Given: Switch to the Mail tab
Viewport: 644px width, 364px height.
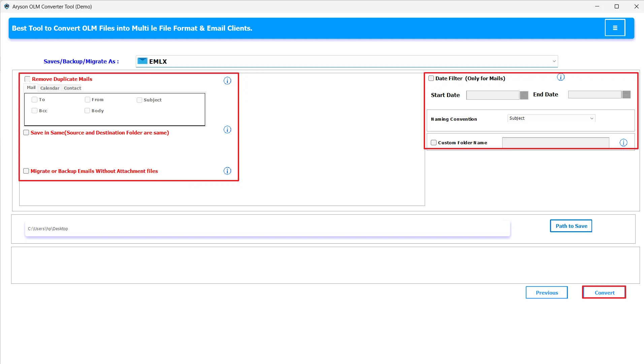Looking at the screenshot, I should tap(31, 88).
